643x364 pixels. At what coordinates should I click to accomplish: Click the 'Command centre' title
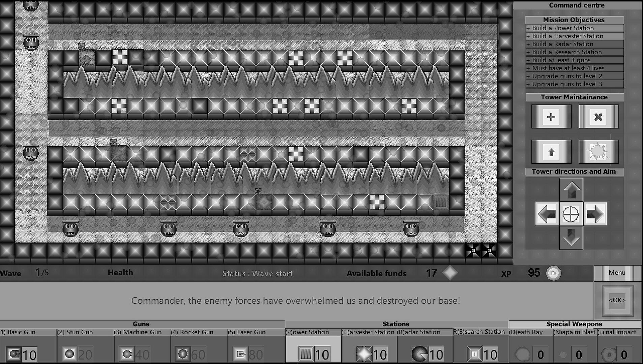click(x=577, y=5)
